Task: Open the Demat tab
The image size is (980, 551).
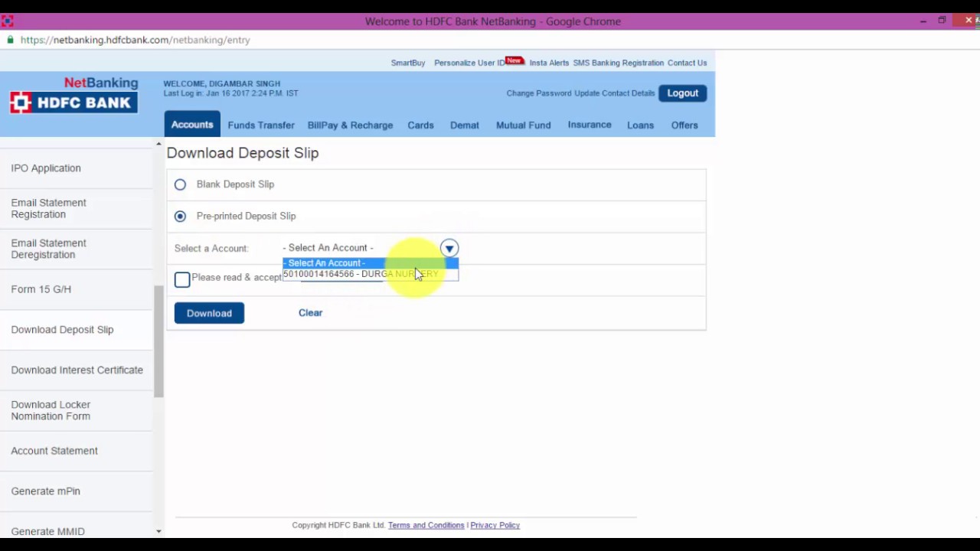Action: [464, 126]
